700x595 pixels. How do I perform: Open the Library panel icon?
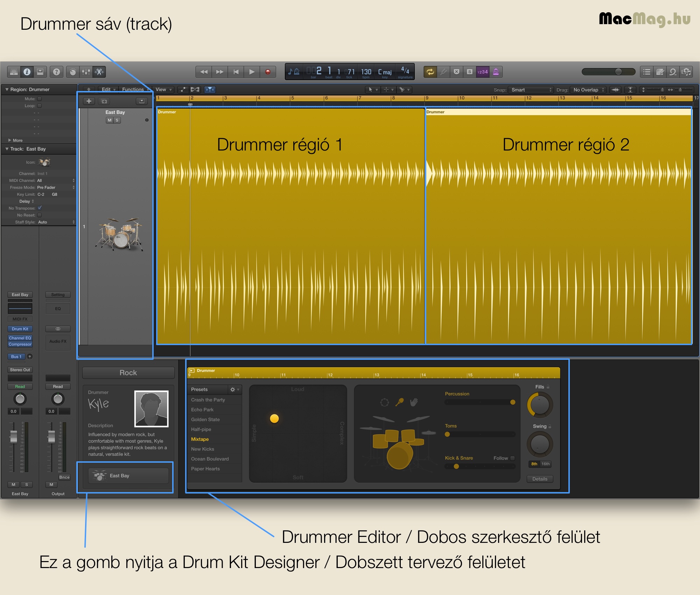click(14, 72)
